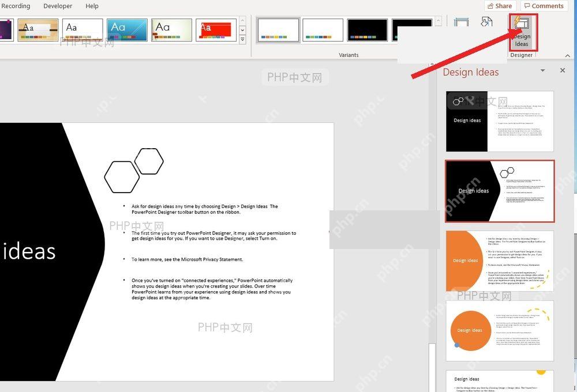The width and height of the screenshot is (577, 392).
Task: Select the larger hexagon shape on slide
Action: (122, 177)
